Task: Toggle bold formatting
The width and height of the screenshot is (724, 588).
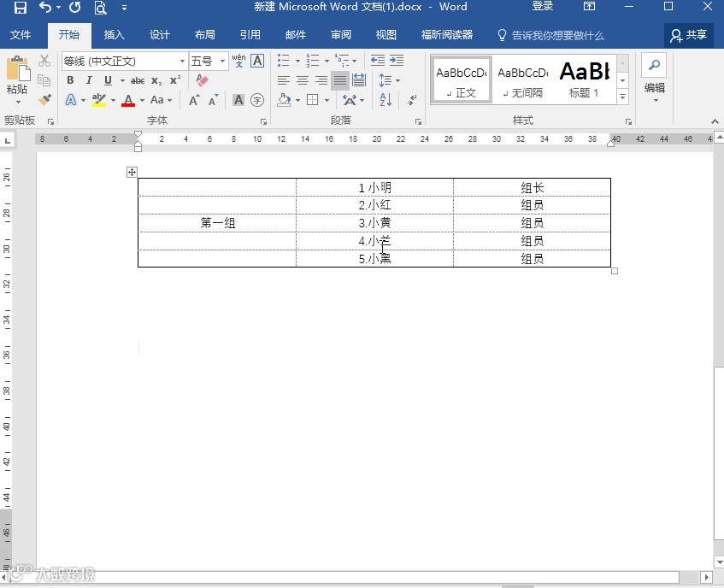Action: tap(70, 80)
